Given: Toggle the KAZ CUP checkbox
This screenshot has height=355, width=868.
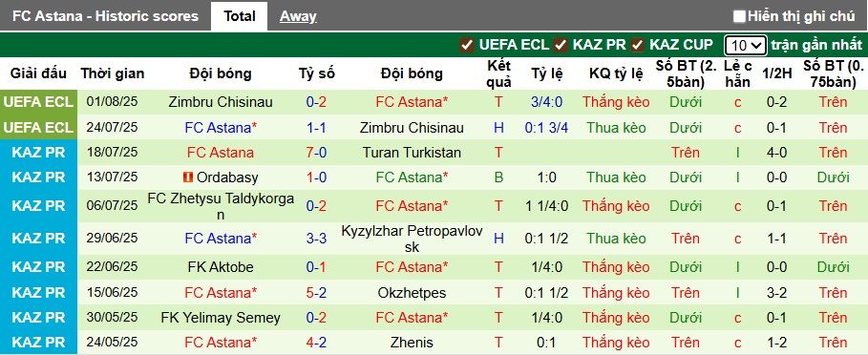Looking at the screenshot, I should coord(638,45).
